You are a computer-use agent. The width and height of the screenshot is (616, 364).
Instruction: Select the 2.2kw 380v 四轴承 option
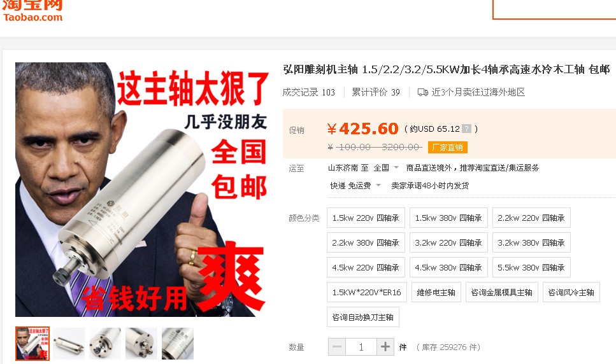[x=366, y=243]
